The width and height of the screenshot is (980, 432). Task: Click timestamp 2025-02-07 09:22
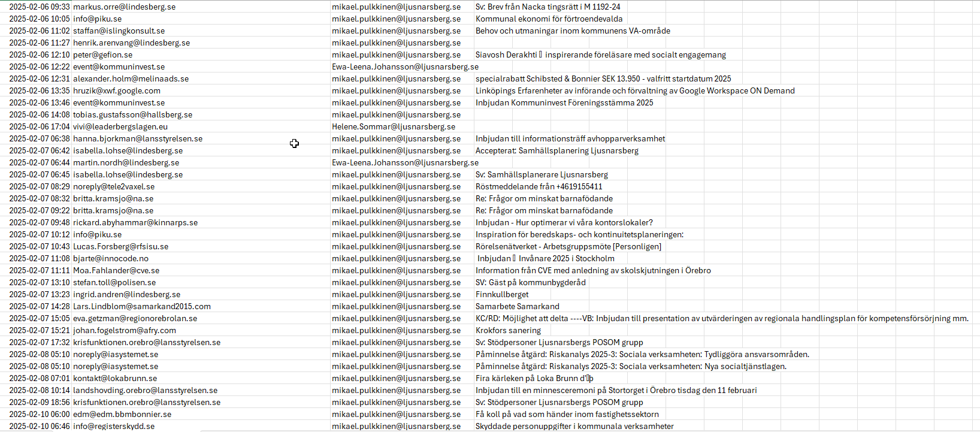click(x=40, y=210)
